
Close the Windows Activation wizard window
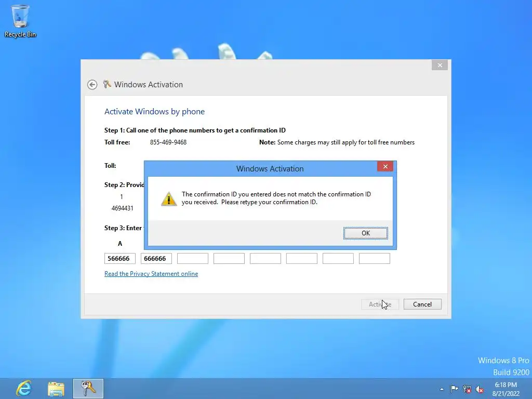(440, 65)
